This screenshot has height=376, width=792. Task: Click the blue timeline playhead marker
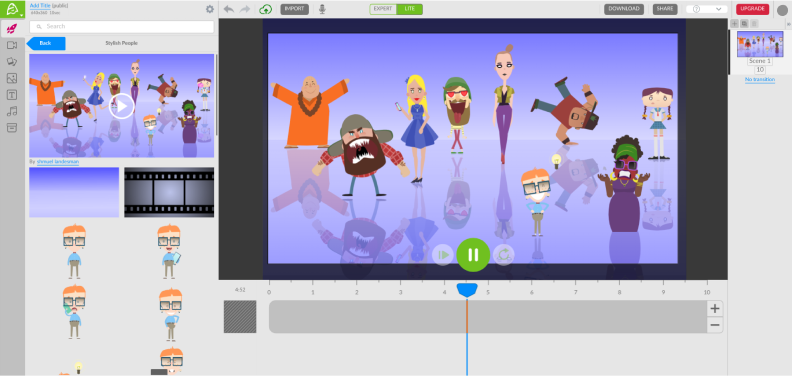click(467, 290)
